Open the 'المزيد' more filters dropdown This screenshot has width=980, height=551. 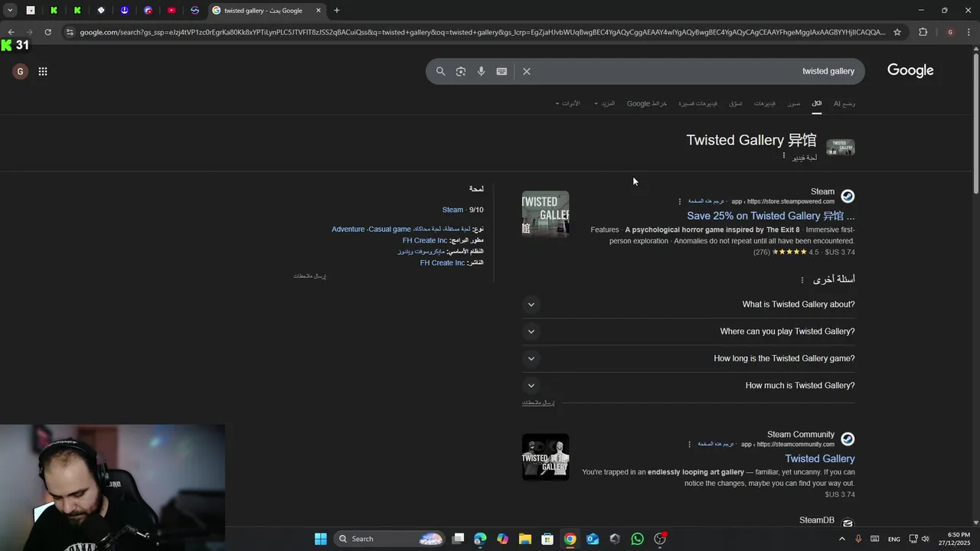point(604,103)
